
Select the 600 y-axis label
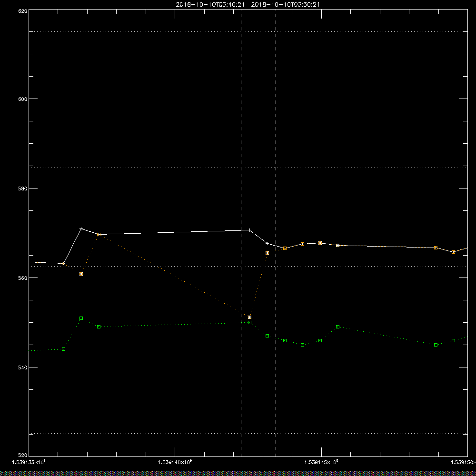[x=23, y=99]
